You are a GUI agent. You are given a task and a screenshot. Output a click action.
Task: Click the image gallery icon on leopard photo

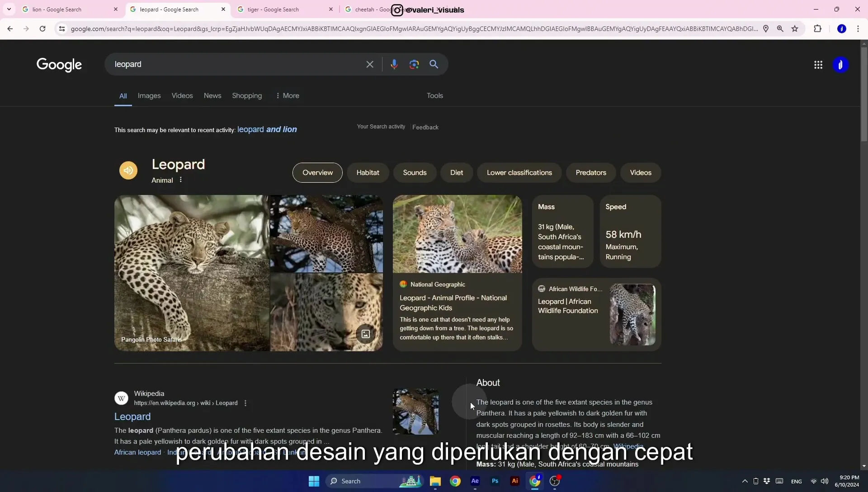pos(366,334)
